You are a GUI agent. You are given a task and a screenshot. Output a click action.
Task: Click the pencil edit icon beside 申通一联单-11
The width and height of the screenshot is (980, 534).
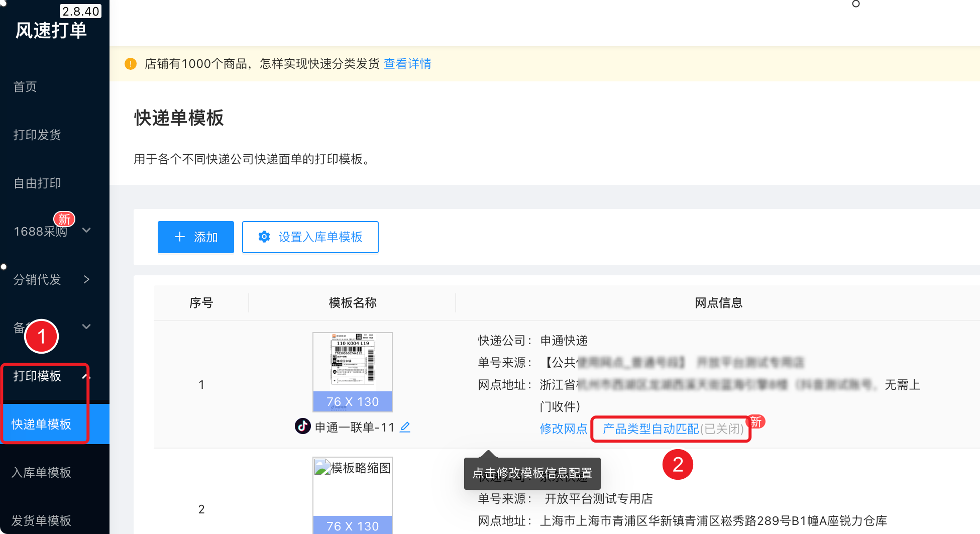click(x=405, y=427)
